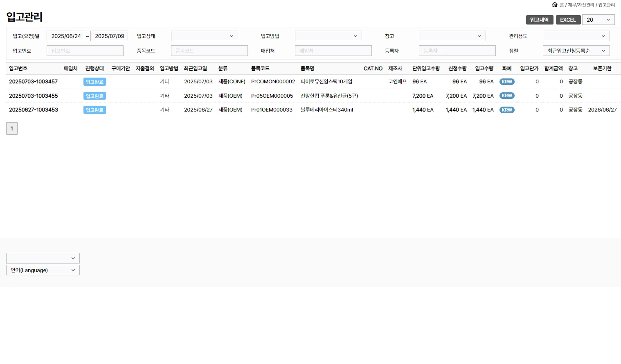Click the start date field 2025/06/24
The image size is (621, 364).
pyautogui.click(x=65, y=36)
